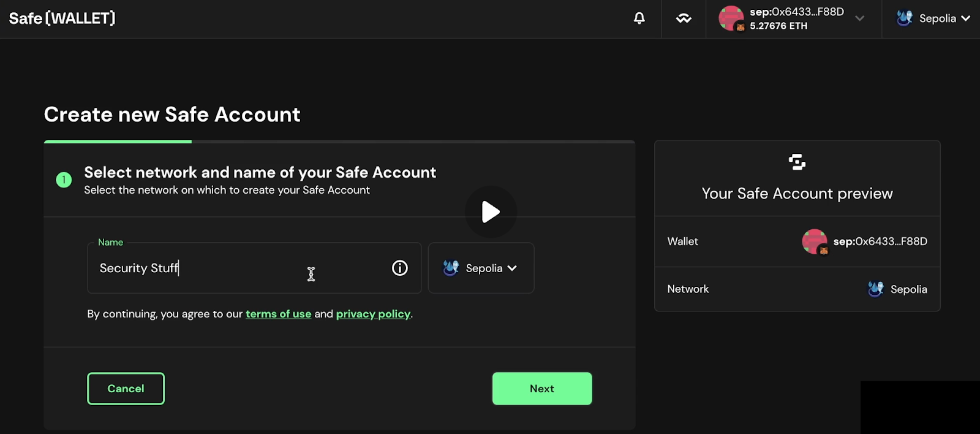
Task: Click the step 1 green circle
Action: click(64, 180)
